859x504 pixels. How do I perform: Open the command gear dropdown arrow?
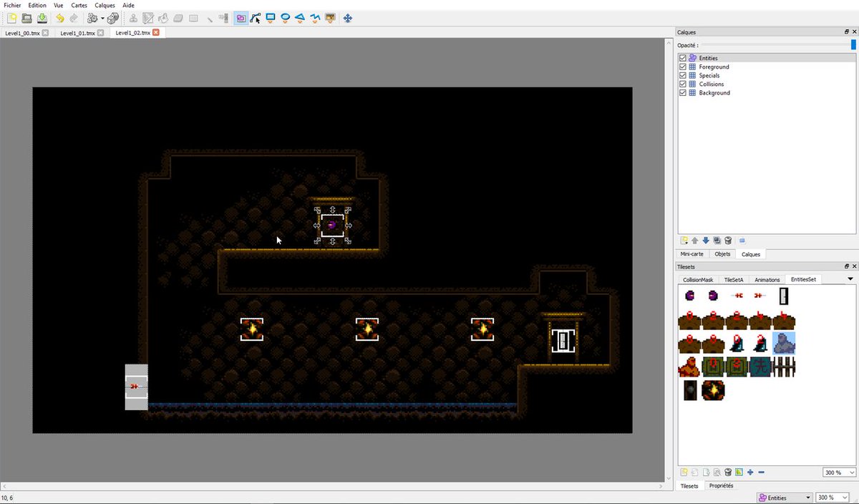tap(103, 19)
